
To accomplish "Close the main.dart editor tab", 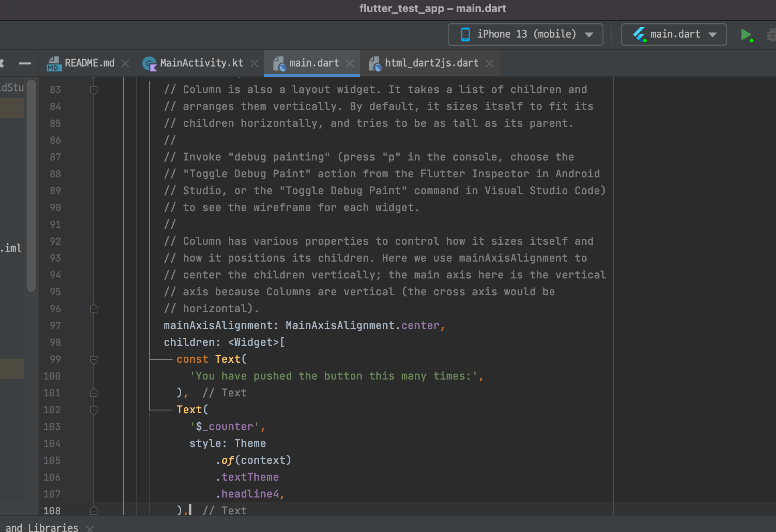I will pyautogui.click(x=350, y=63).
